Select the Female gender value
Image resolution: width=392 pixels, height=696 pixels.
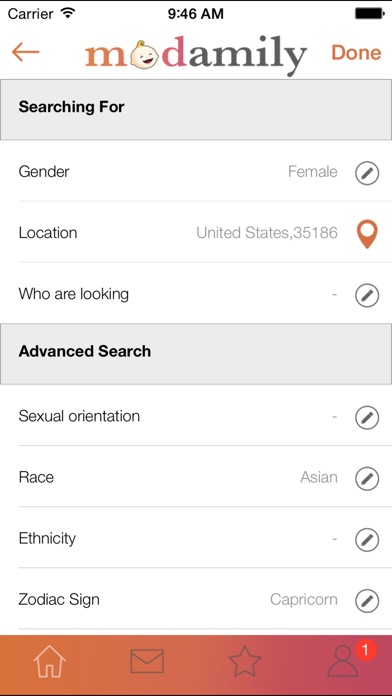tap(313, 171)
